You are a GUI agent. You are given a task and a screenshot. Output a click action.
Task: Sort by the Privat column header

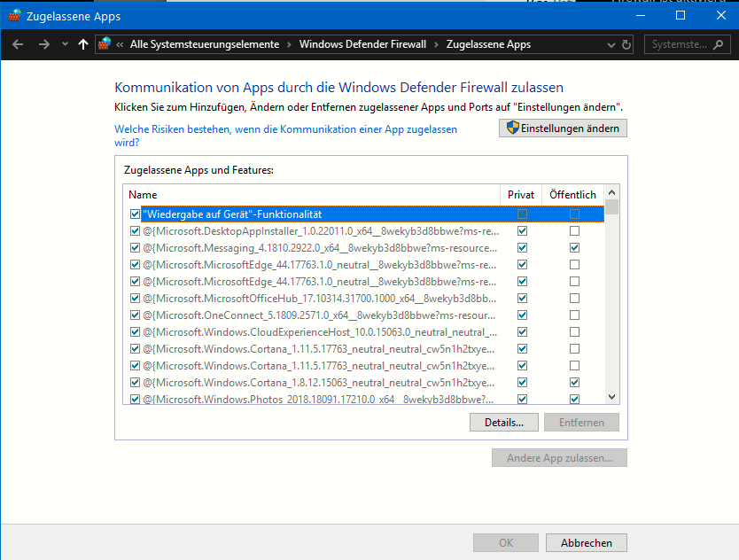click(521, 195)
